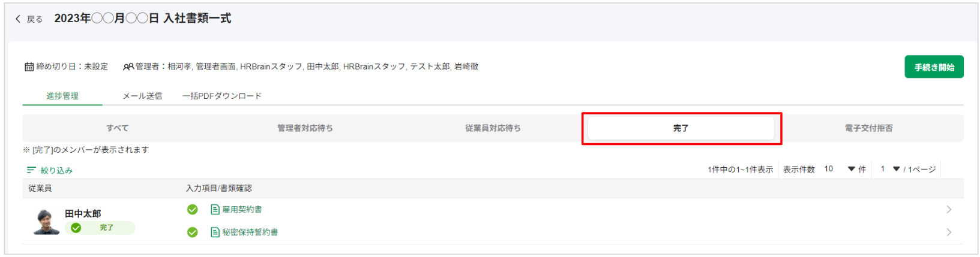The image size is (980, 257).
Task: Click the green check next to 秘密保持誓約書
Action: tap(193, 232)
